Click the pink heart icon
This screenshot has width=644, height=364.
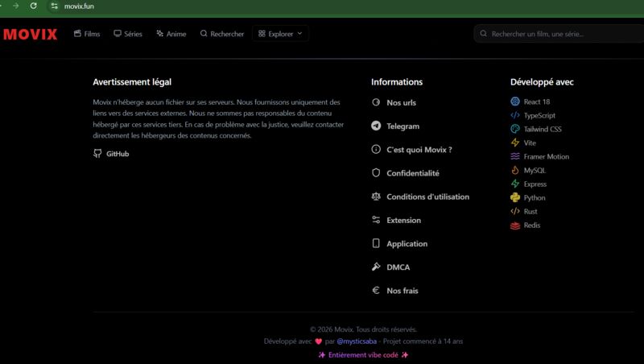pyautogui.click(x=318, y=341)
